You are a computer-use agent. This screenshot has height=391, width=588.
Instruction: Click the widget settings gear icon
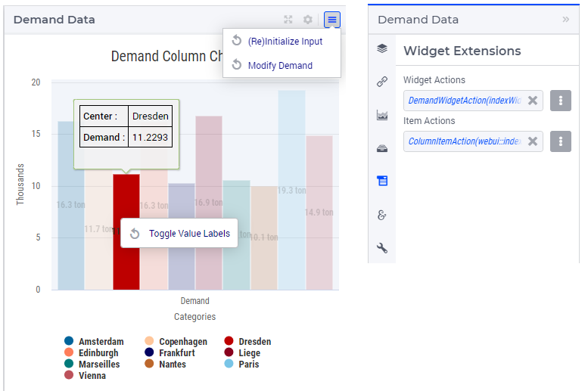pos(308,20)
